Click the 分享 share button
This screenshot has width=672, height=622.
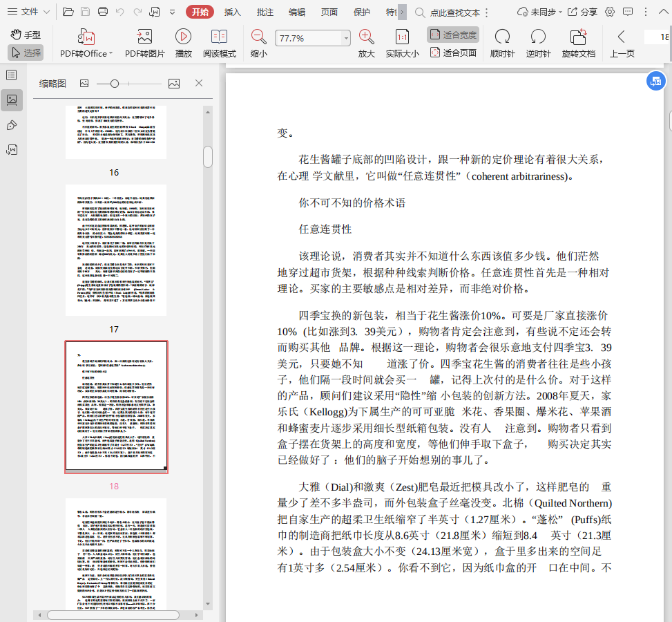(x=582, y=12)
